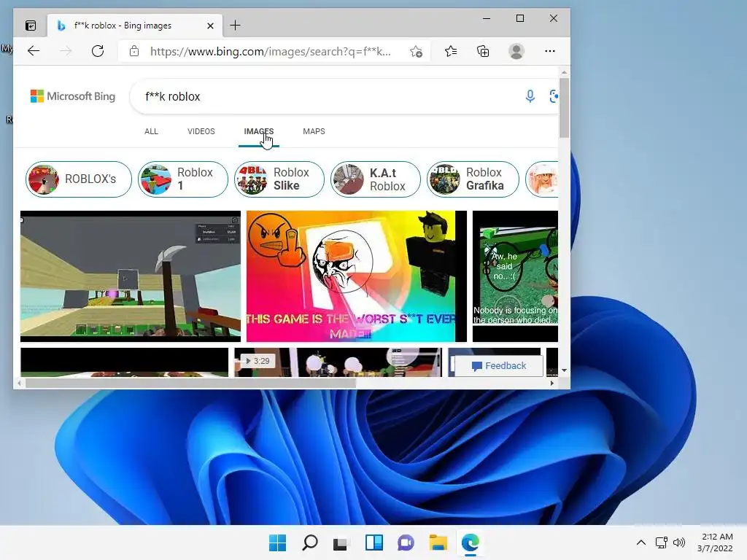Click the Edge taskbar icon
Screen dimensions: 747x560
pos(471,542)
